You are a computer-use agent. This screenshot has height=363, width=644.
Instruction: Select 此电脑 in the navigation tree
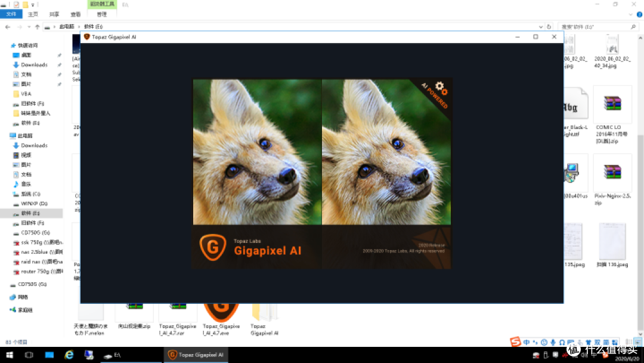[25, 136]
